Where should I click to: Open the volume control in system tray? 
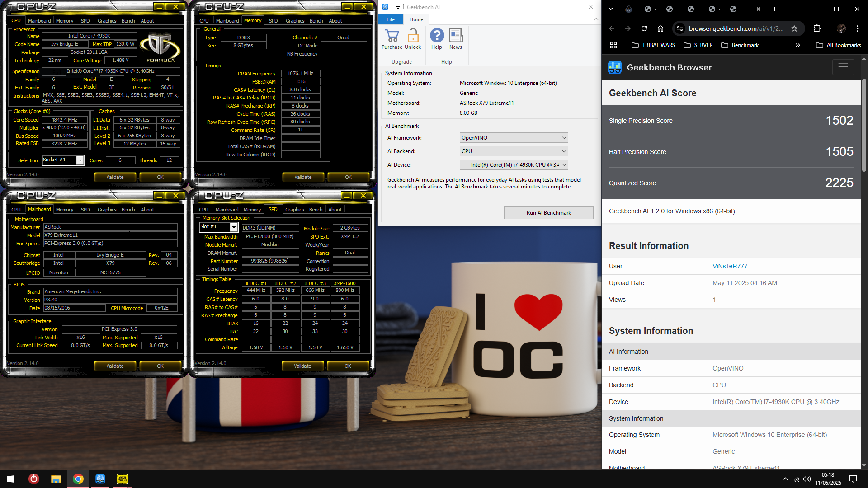[807, 479]
